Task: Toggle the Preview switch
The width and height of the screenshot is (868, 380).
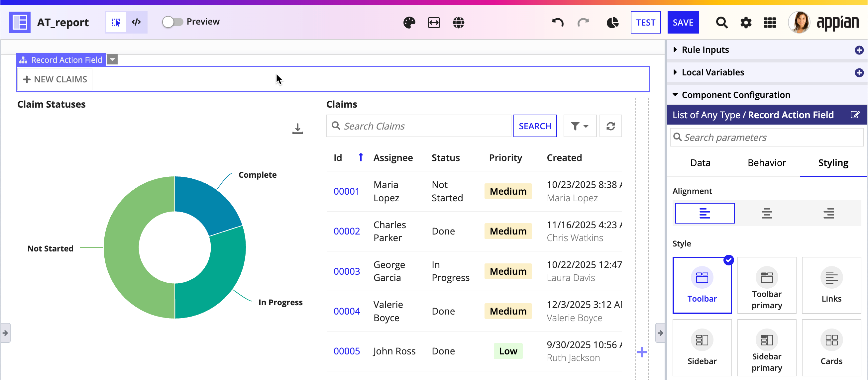Action: pyautogui.click(x=172, y=22)
